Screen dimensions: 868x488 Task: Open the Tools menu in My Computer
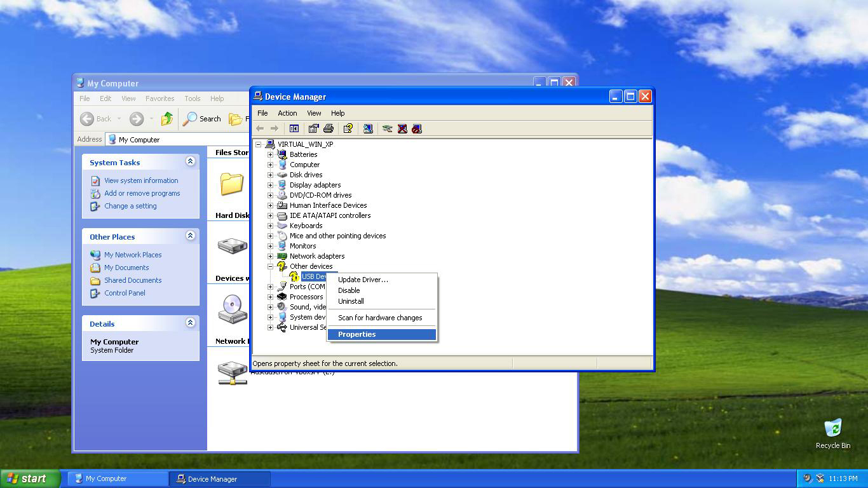[192, 98]
